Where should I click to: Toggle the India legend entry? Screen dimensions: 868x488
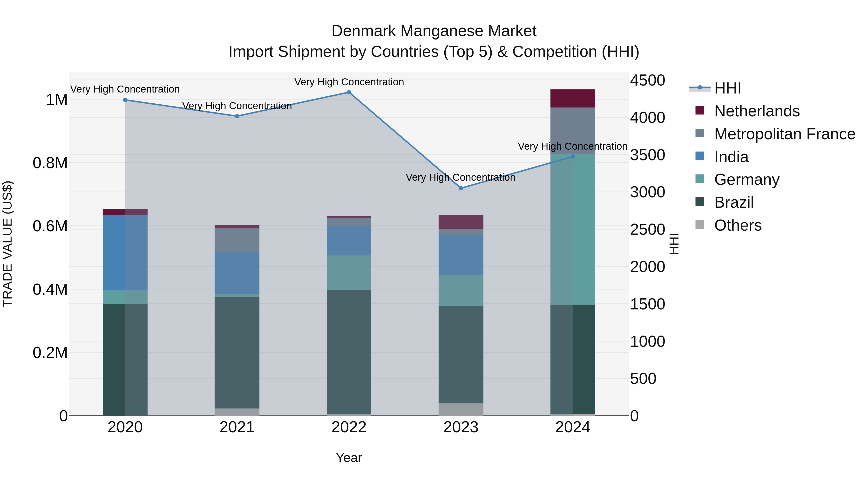[x=722, y=157]
